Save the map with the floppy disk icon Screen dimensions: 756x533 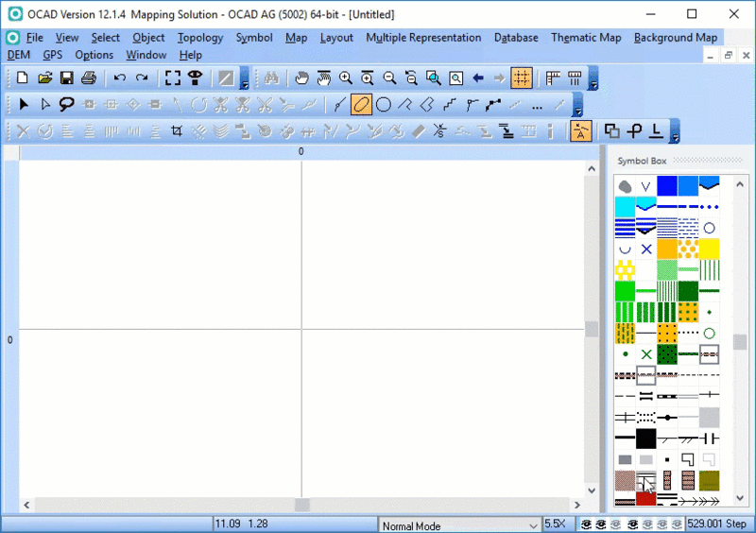pyautogui.click(x=66, y=77)
